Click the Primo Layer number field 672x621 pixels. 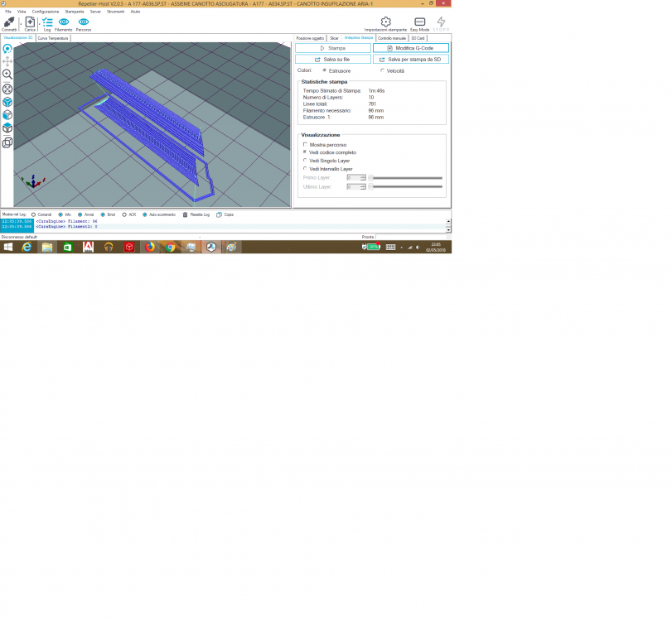(x=354, y=178)
